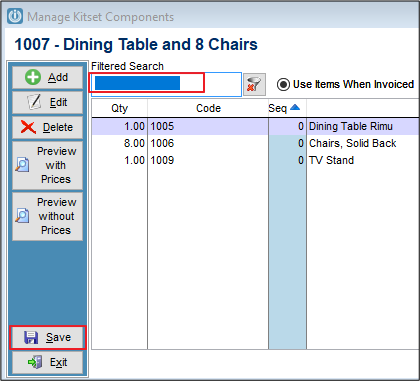This screenshot has width=420, height=381.
Task: Click the red X Delete icon
Action: [28, 127]
